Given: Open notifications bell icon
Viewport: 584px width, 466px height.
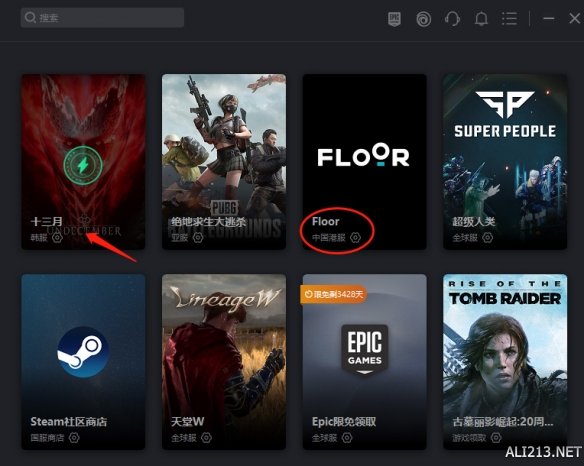Looking at the screenshot, I should click(481, 19).
